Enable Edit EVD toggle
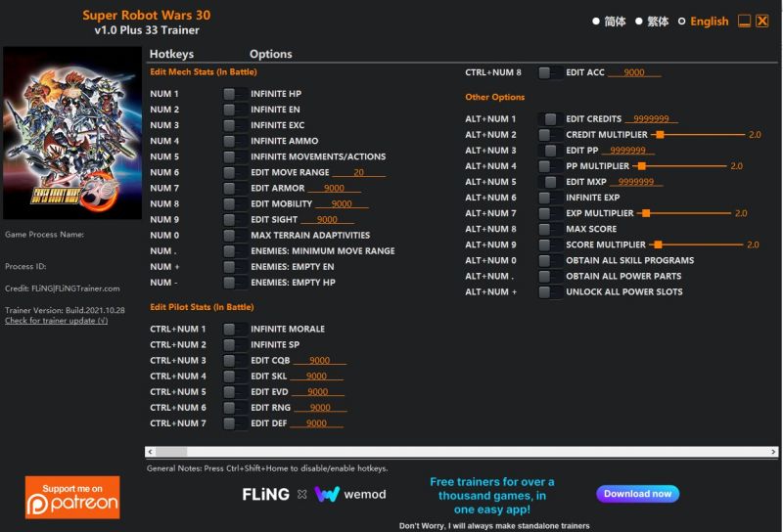This screenshot has height=532, width=783. click(235, 392)
